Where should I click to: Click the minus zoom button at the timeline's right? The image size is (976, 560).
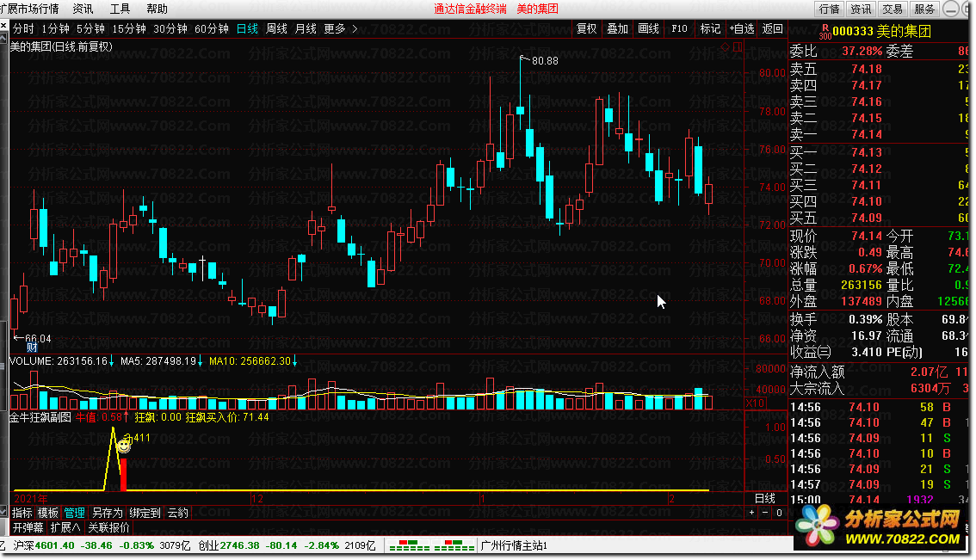point(765,513)
